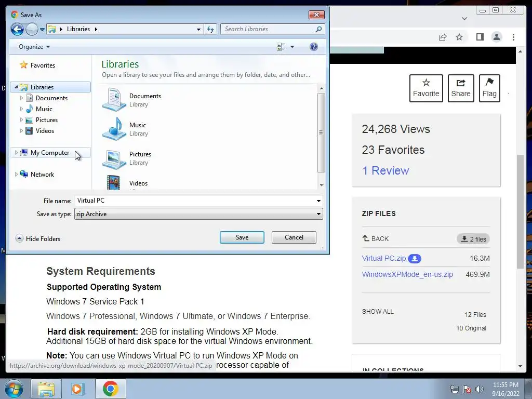Click the network tray icon
This screenshot has width=532, height=399.
pyautogui.click(x=454, y=389)
